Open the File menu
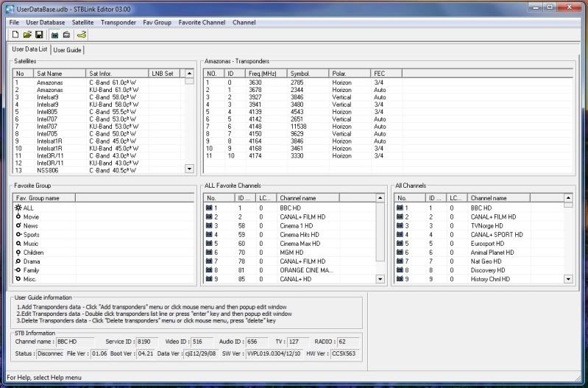This screenshot has height=388, width=588. 14,23
